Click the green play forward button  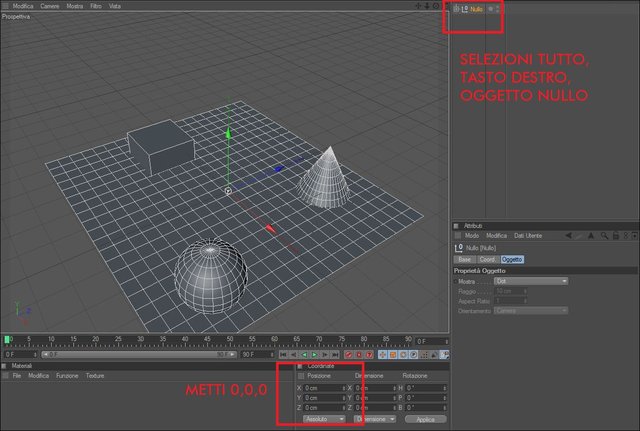[314, 355]
